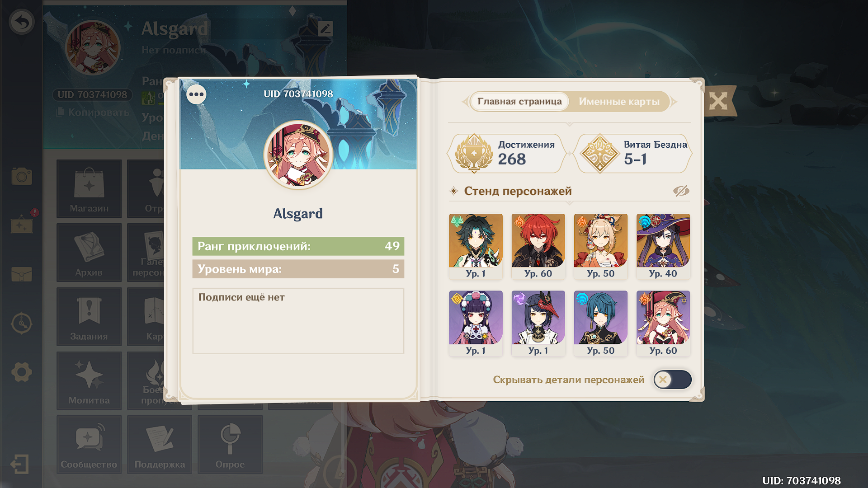Screen dimensions: 868x488
Task: Select the Главная страница tab
Action: click(519, 102)
